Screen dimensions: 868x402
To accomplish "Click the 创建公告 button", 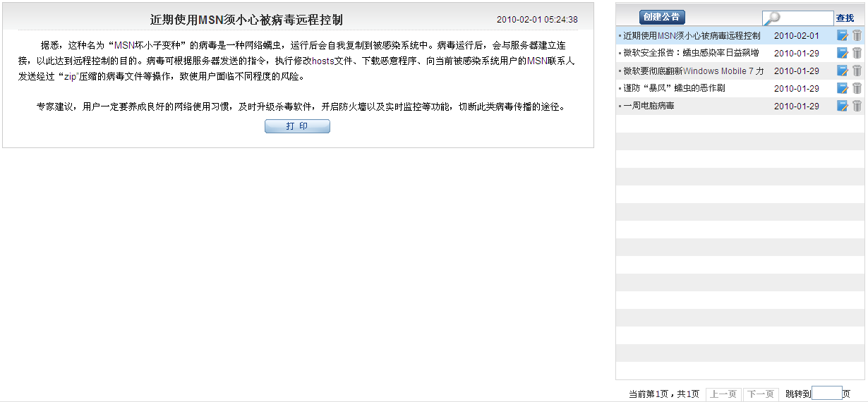I will point(662,17).
